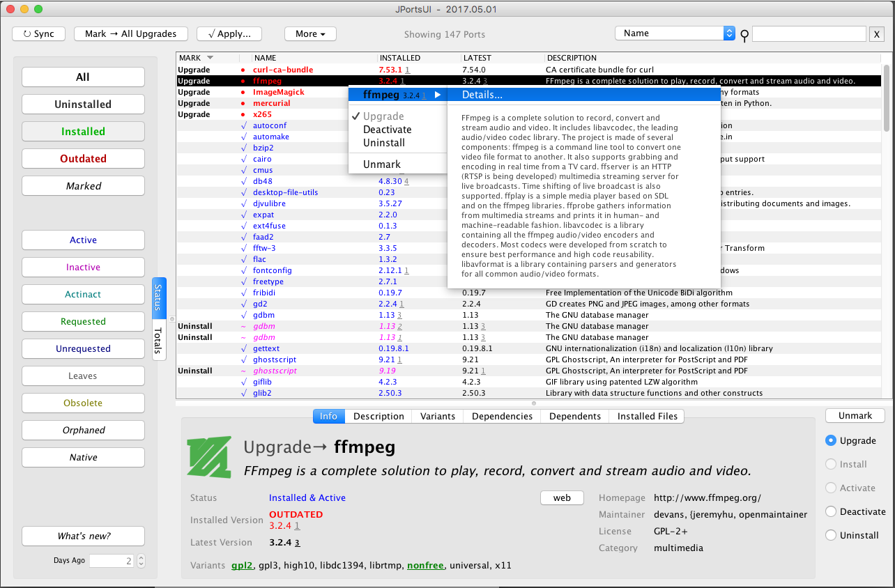This screenshot has height=588, width=895.
Task: Click the checkmark icon beside gettext
Action: pyautogui.click(x=243, y=348)
